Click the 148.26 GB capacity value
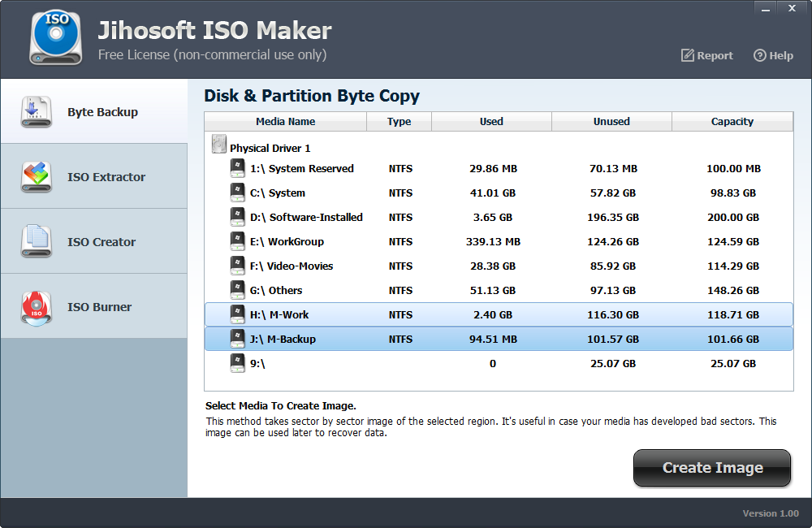Viewport: 812px width, 528px height. pos(733,290)
